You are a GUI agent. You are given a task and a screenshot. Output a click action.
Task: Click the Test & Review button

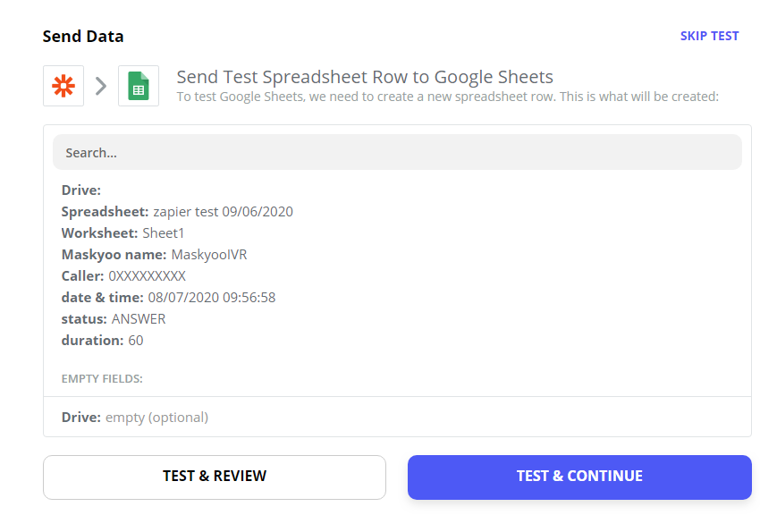215,477
